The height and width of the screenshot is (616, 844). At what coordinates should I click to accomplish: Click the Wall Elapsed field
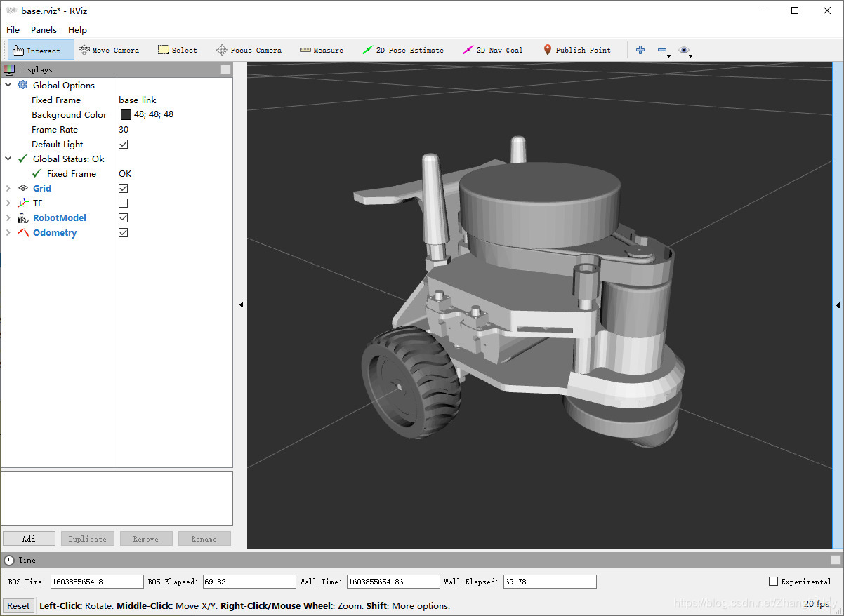pos(550,582)
